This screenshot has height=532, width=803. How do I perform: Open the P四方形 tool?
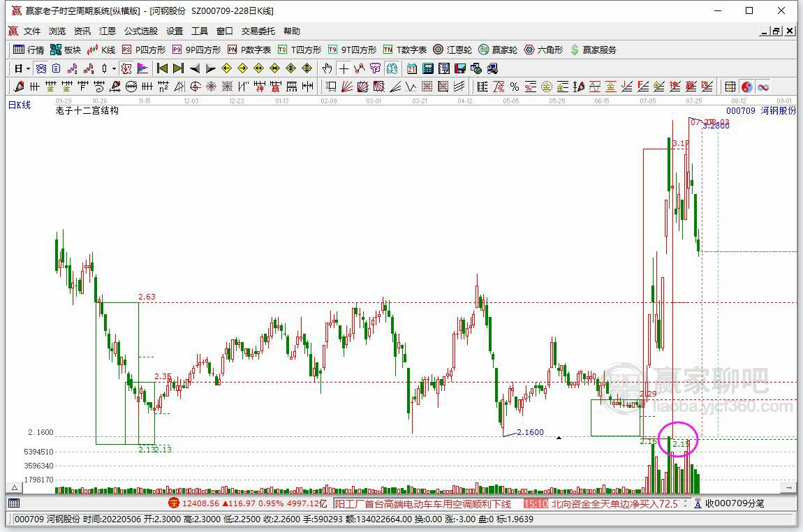pos(143,50)
